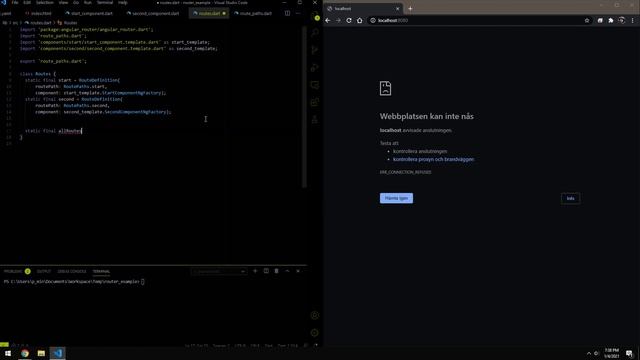Switch to the second_component.dart editor tab
This screenshot has height=360, width=640.
point(153,13)
